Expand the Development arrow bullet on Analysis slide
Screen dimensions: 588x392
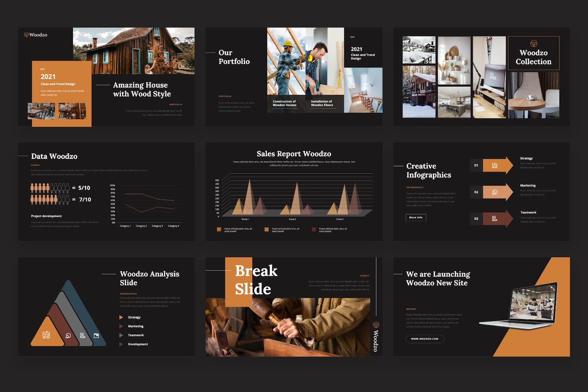[x=121, y=344]
